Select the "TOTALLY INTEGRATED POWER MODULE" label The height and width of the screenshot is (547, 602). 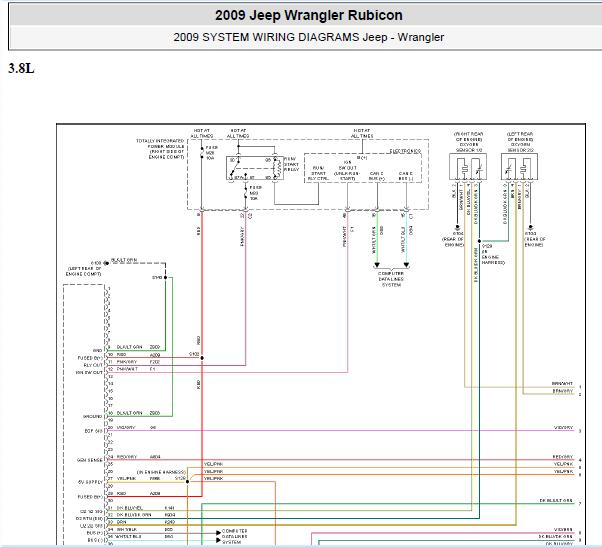[160, 149]
